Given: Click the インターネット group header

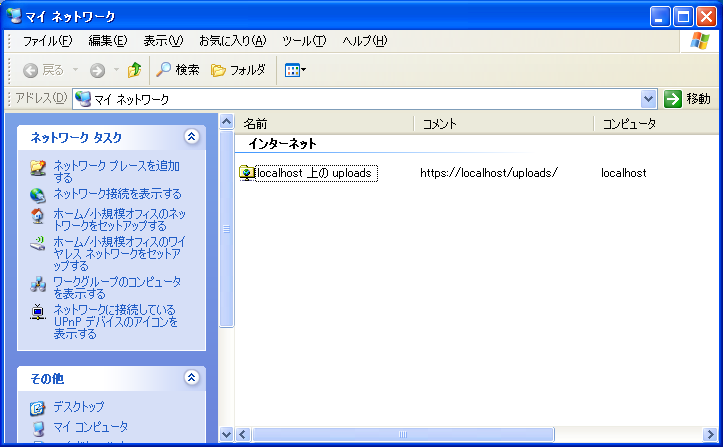Looking at the screenshot, I should click(x=282, y=144).
